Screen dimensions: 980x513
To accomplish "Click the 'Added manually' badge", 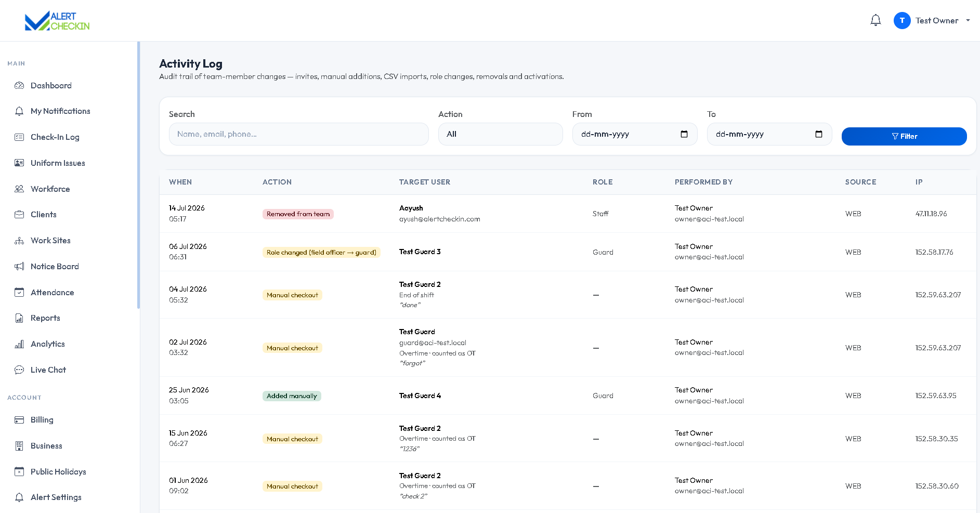I will point(292,396).
